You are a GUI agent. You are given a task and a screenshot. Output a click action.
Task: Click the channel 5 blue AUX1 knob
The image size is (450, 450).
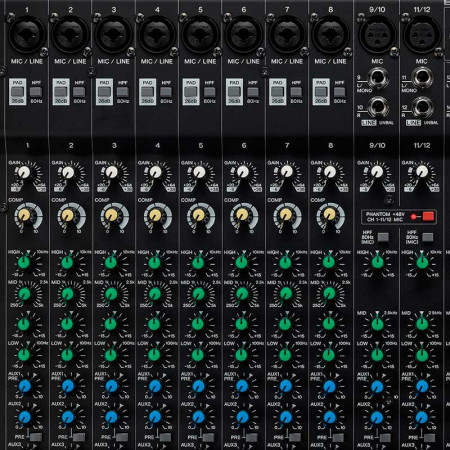pyautogui.click(x=199, y=386)
